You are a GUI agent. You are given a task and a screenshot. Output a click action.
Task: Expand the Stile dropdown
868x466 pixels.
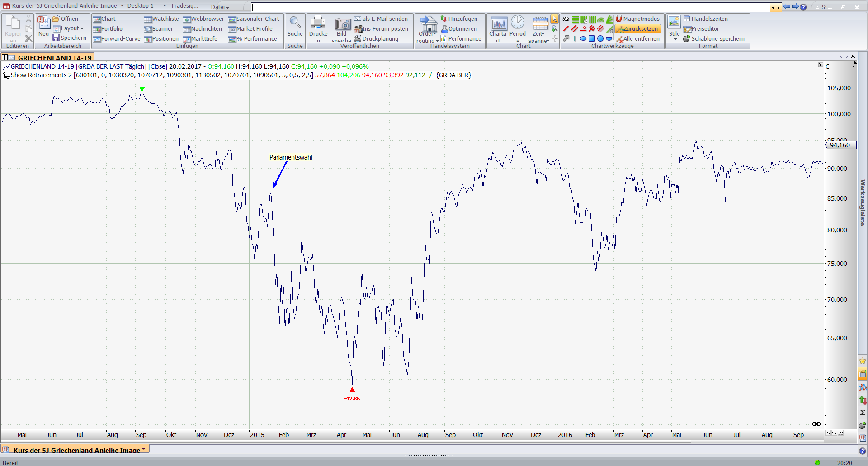[x=675, y=39]
